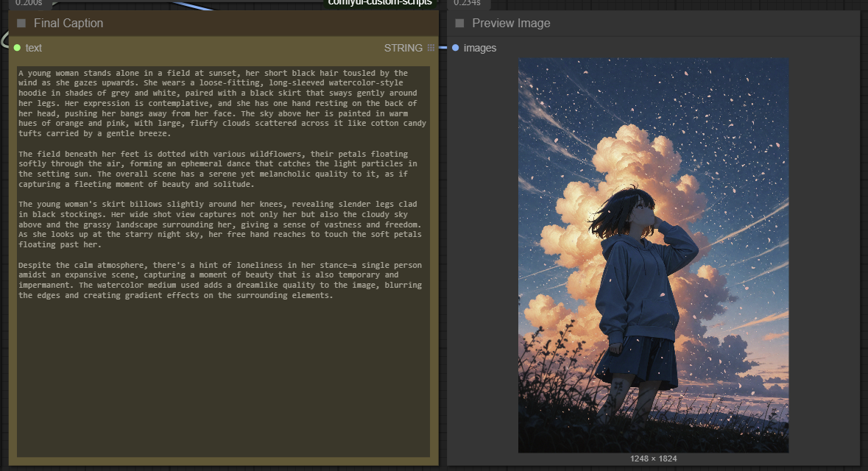
Task: Click the STRING output label
Action: click(x=403, y=48)
